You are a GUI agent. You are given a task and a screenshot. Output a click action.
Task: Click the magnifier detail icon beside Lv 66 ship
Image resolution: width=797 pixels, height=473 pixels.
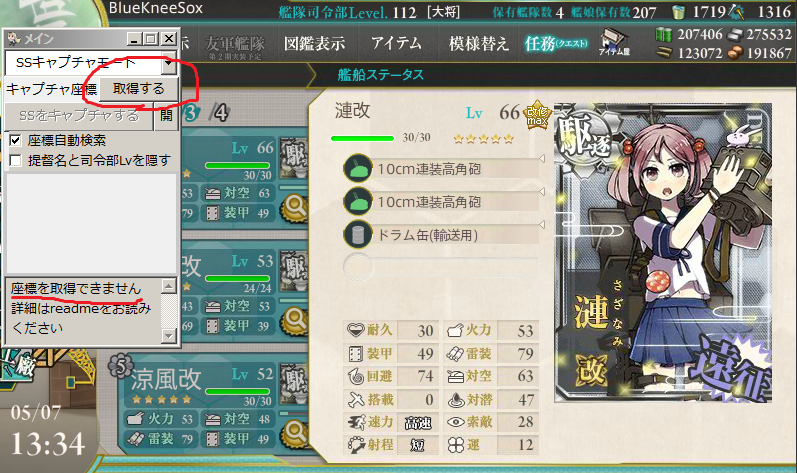[295, 208]
